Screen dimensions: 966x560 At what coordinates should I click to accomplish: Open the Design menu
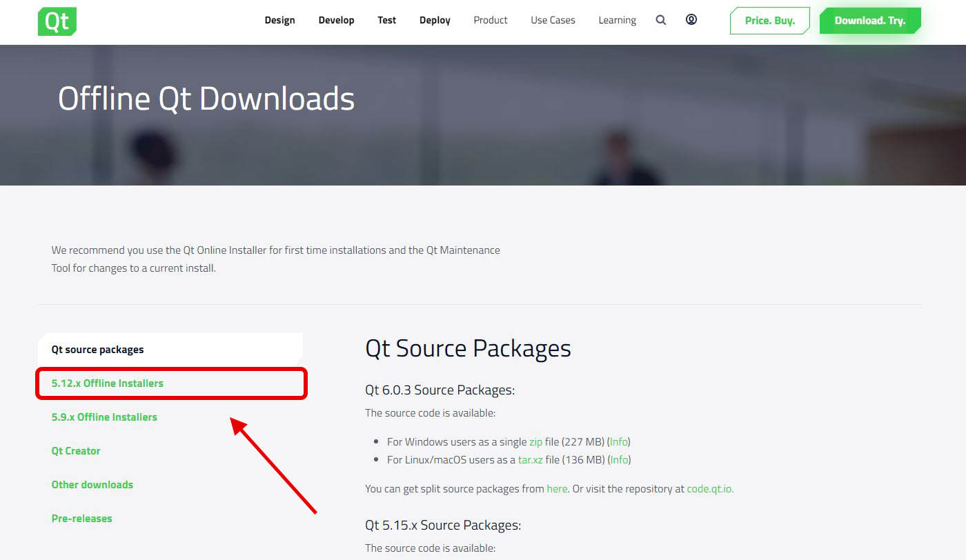click(279, 20)
